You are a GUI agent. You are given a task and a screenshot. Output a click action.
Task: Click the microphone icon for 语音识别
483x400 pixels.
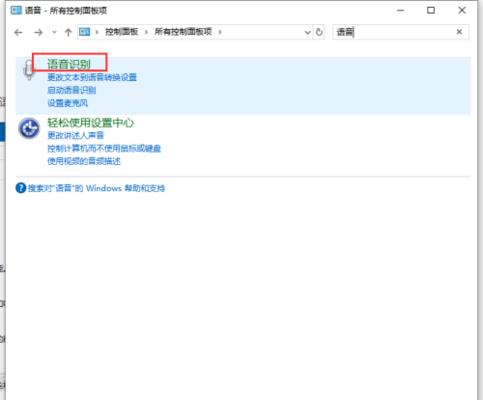pos(29,69)
